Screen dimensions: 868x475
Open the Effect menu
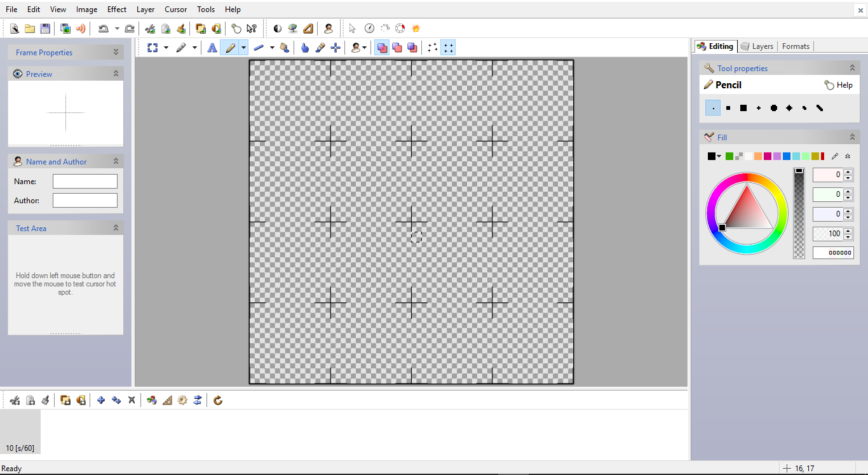117,10
